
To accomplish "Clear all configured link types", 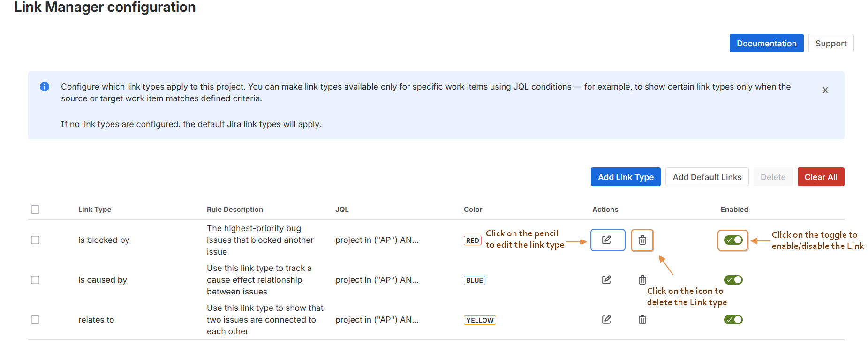I will pos(821,177).
